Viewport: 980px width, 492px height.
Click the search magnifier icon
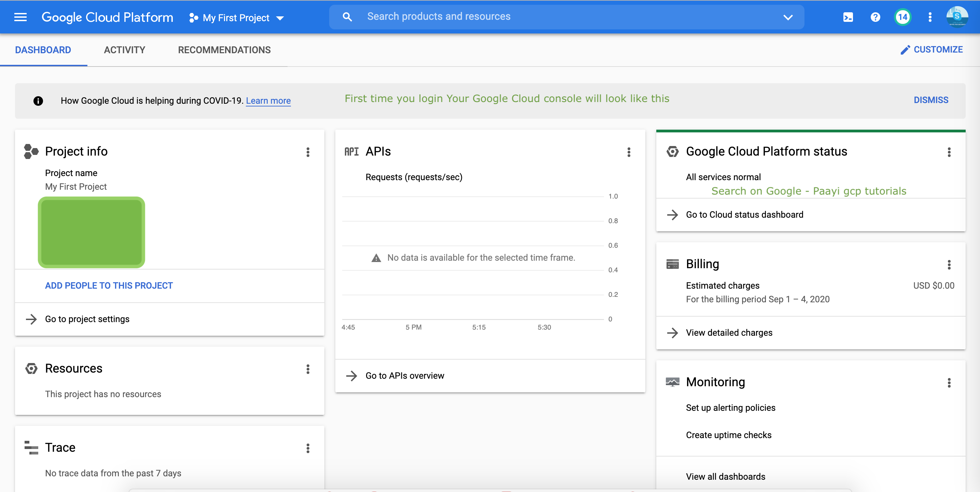point(347,17)
